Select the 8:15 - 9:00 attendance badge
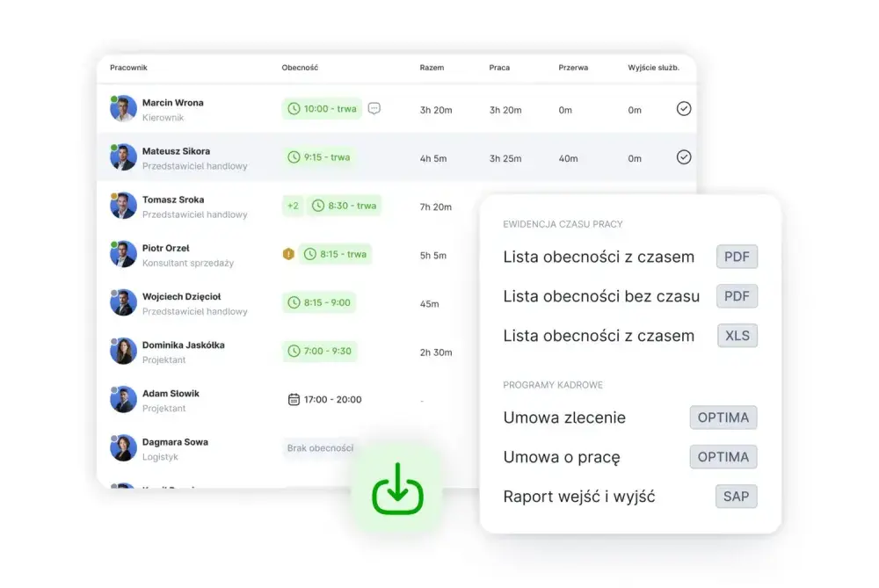 coord(319,302)
